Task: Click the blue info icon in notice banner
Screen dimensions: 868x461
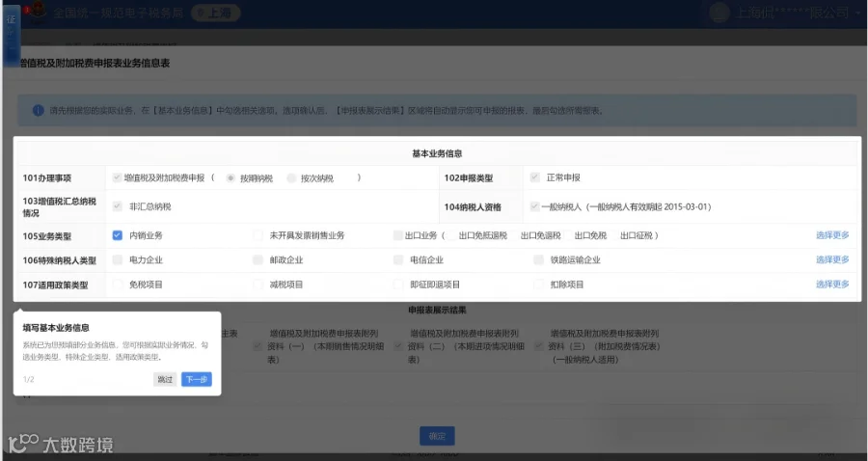Action: tap(39, 110)
